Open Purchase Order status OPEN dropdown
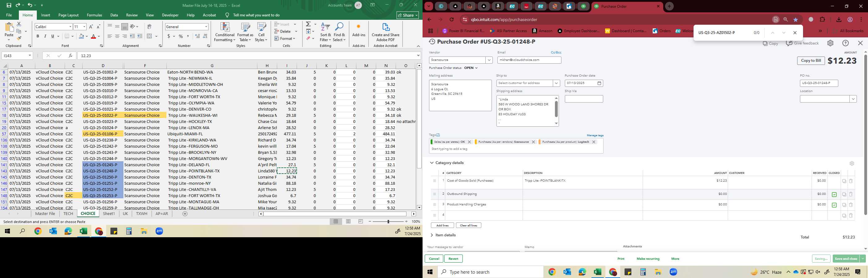The width and height of the screenshot is (868, 278). [x=471, y=68]
